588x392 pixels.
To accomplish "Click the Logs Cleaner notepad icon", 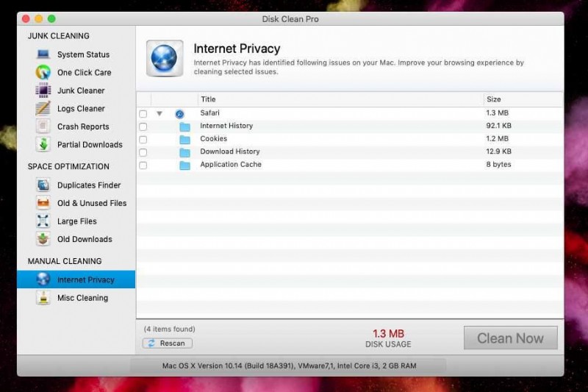I will click(43, 108).
